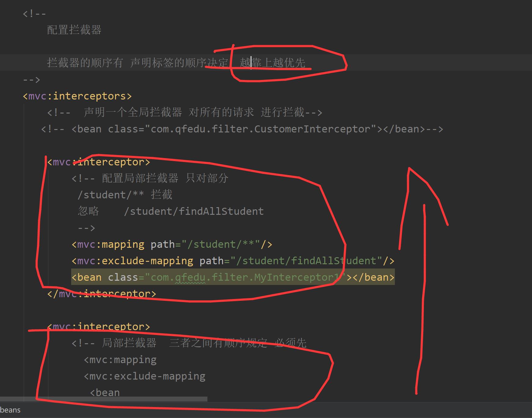Image resolution: width=532 pixels, height=418 pixels.
Task: Click the highlighted MyInterceptor1 bean line
Action: 233,277
